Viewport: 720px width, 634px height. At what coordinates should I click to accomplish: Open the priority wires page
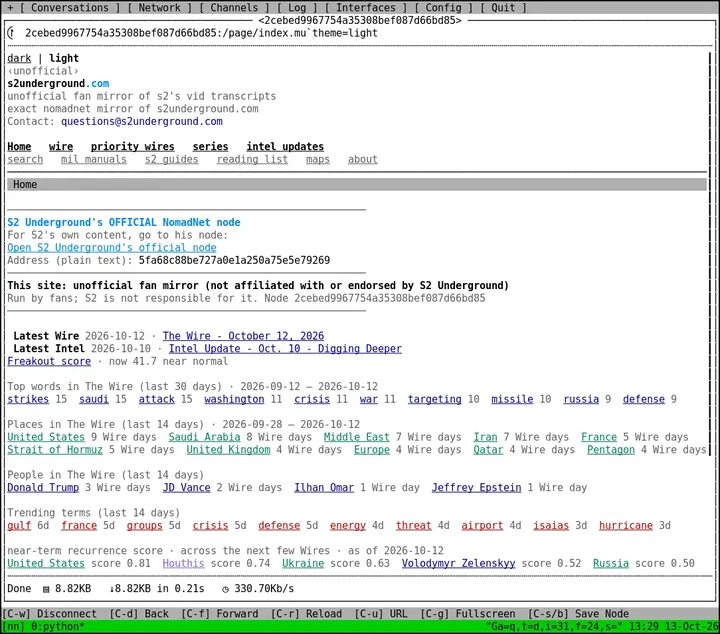[x=133, y=147]
